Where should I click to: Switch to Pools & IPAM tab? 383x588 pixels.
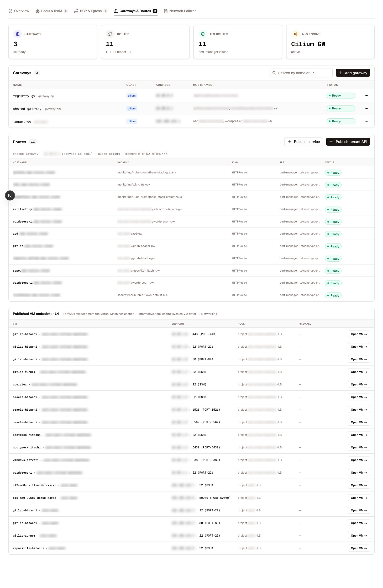(51, 11)
